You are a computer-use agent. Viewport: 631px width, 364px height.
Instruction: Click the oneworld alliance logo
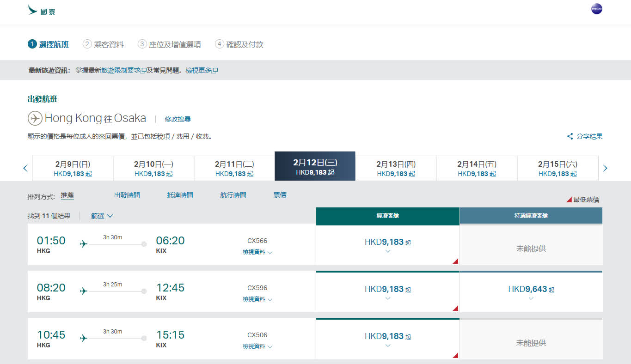pos(596,9)
